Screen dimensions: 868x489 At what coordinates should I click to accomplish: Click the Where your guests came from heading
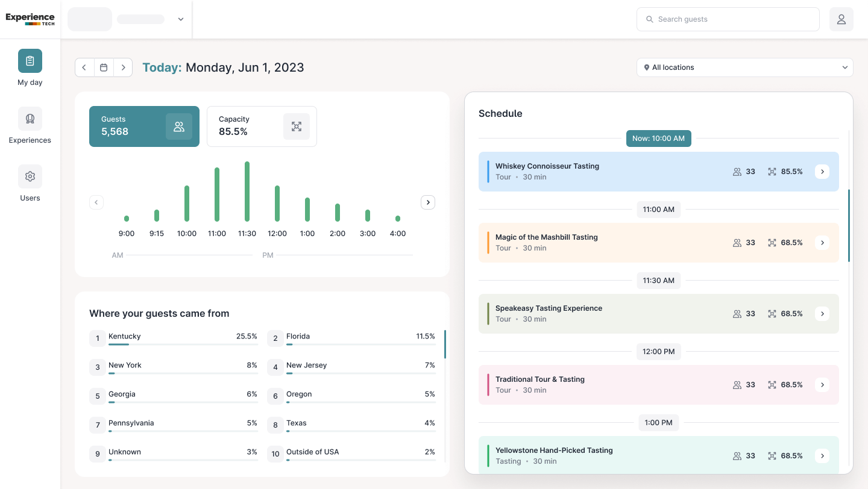coord(159,313)
